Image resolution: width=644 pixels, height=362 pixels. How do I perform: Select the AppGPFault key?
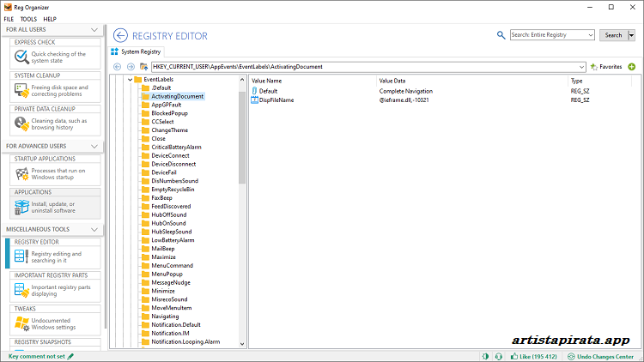(166, 105)
